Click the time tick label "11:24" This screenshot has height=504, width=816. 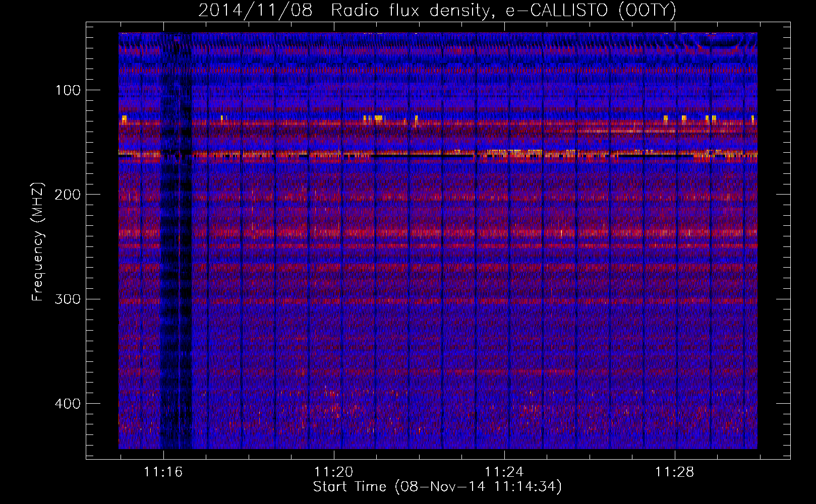(x=504, y=472)
